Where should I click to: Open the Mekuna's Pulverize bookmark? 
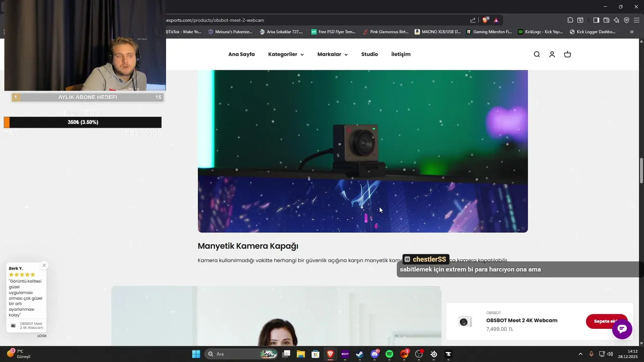[x=230, y=32]
